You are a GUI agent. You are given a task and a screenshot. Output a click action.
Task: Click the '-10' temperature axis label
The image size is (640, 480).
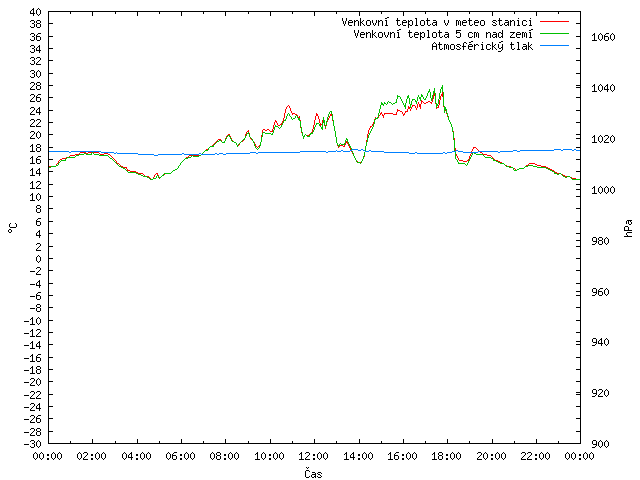(x=33, y=321)
